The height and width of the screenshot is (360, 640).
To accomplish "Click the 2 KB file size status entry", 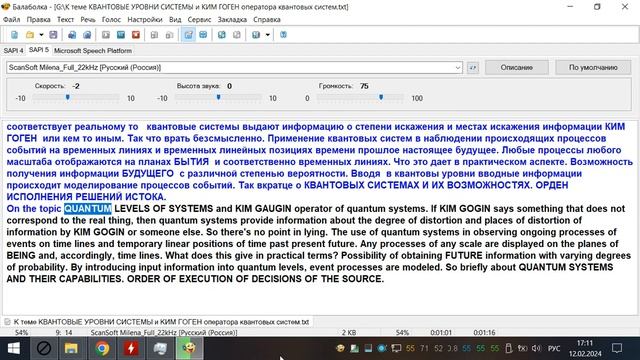I will (x=349, y=333).
